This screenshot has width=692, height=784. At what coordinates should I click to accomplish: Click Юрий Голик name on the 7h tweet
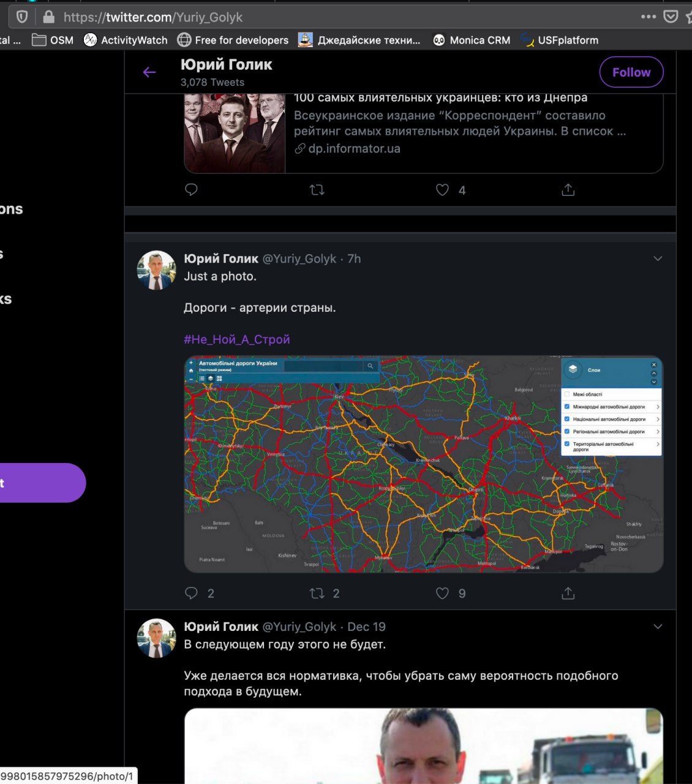(x=221, y=258)
